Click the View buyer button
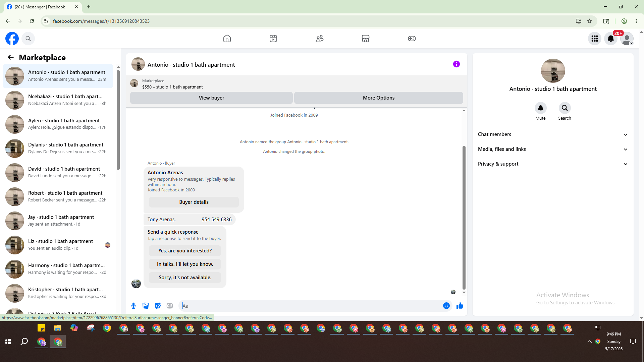Screen dimensions: 644x362 click(211, 98)
